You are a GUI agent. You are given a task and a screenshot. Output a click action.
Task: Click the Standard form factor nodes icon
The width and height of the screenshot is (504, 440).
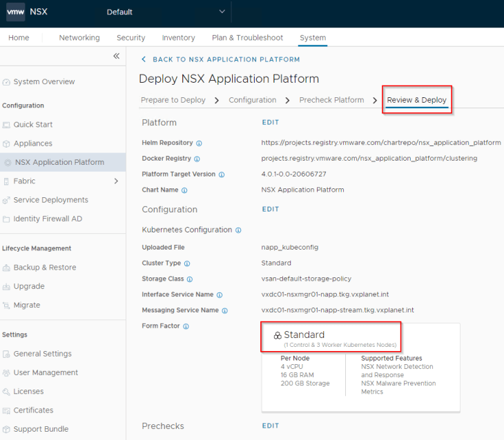(278, 336)
